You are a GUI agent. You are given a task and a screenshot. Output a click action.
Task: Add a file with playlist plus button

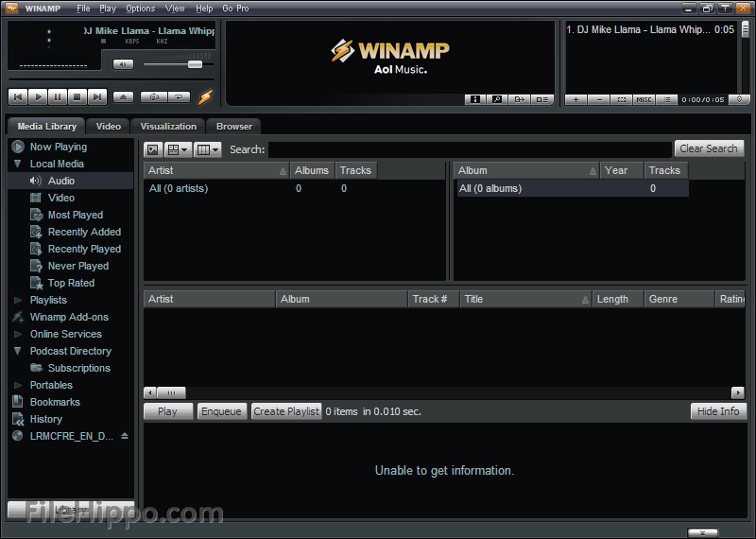click(x=576, y=99)
